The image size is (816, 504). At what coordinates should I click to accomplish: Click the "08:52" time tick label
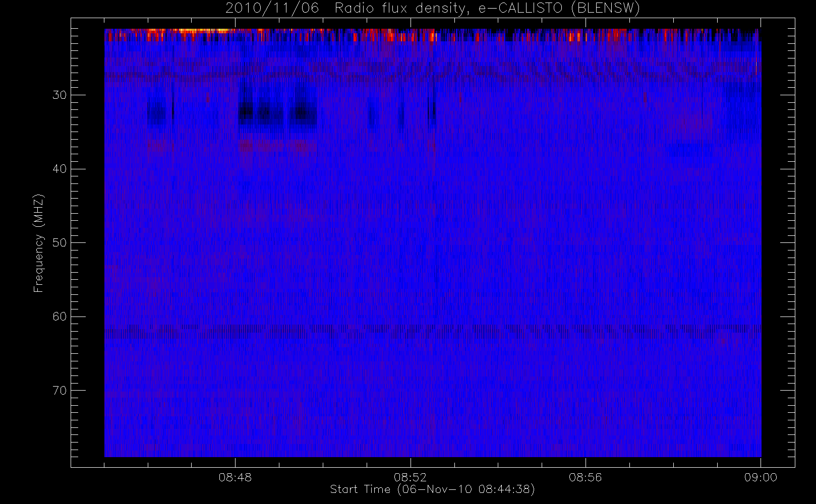pos(410,477)
